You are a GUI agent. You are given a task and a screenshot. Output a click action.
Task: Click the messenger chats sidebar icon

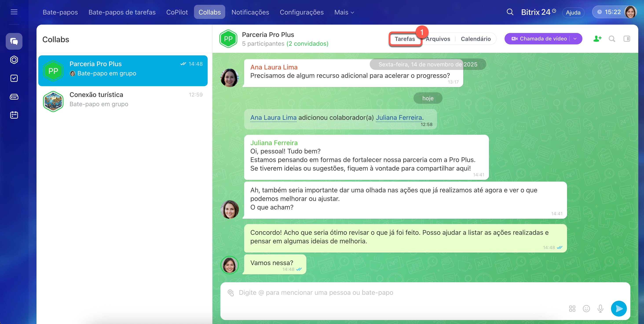14,41
